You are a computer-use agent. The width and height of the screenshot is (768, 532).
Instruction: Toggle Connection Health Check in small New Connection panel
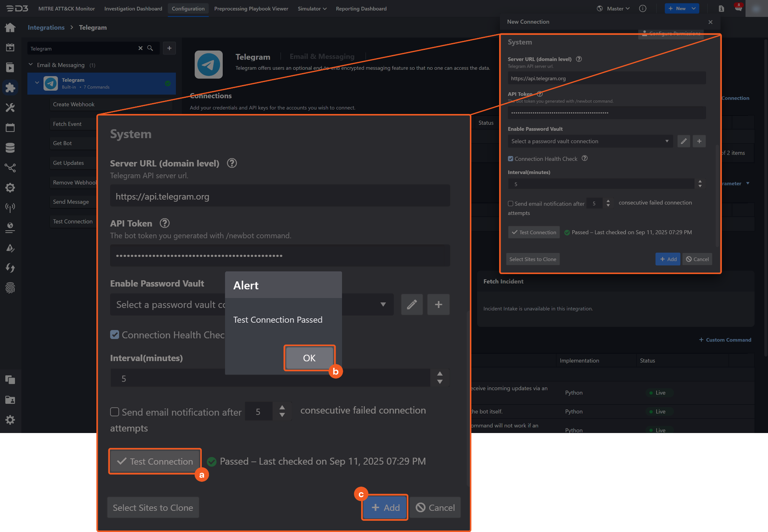(510, 159)
